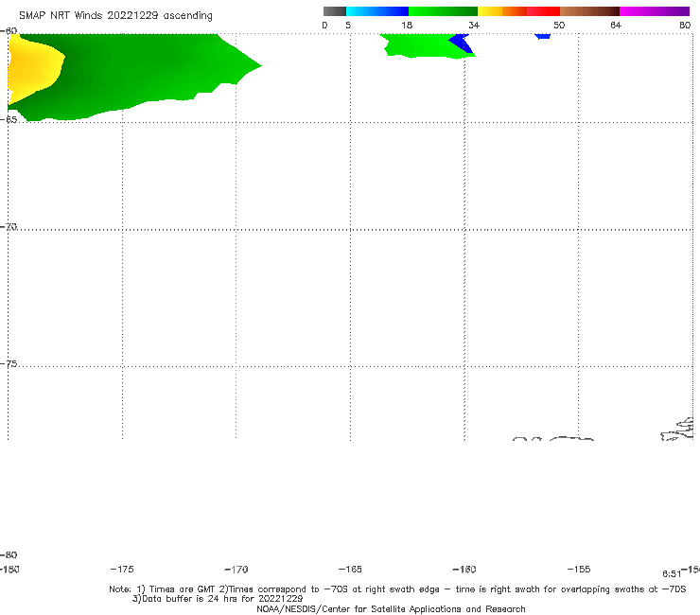Click the red segment of the color bar
Screen dimensions: 700x615
[543, 11]
